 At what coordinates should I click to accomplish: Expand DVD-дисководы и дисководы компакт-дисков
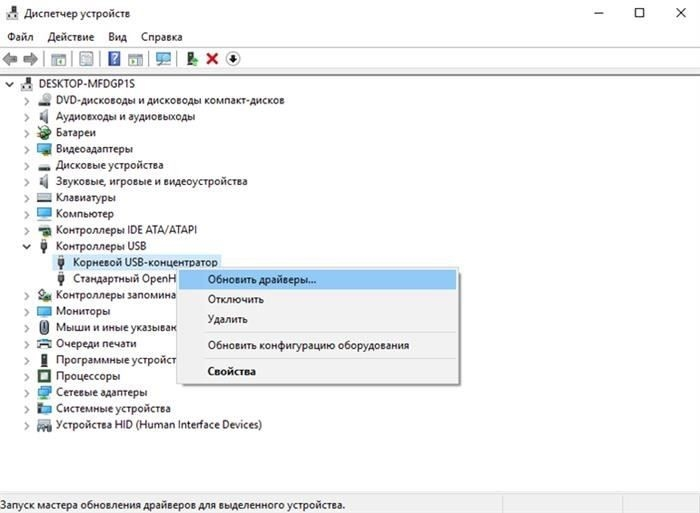pos(27,101)
